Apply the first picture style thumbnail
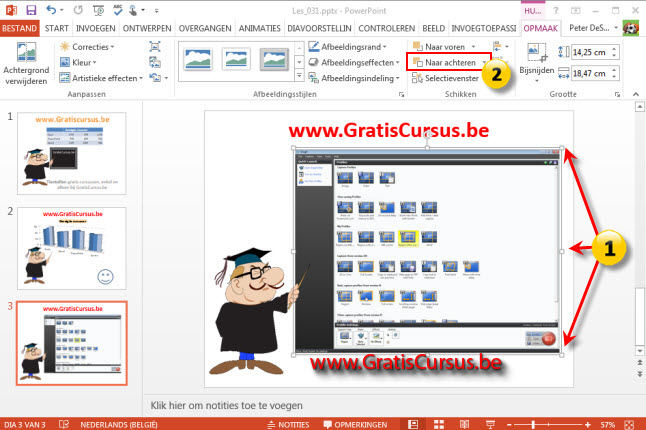 [198, 59]
